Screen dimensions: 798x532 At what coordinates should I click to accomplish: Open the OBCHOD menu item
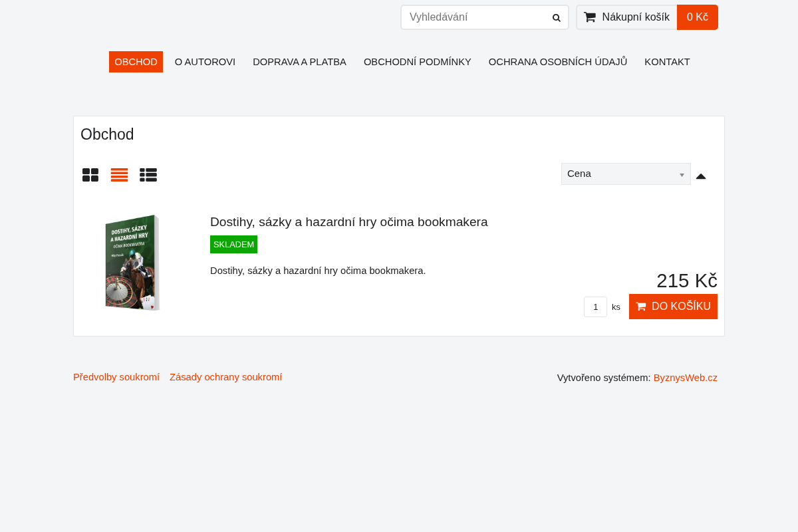point(136,62)
